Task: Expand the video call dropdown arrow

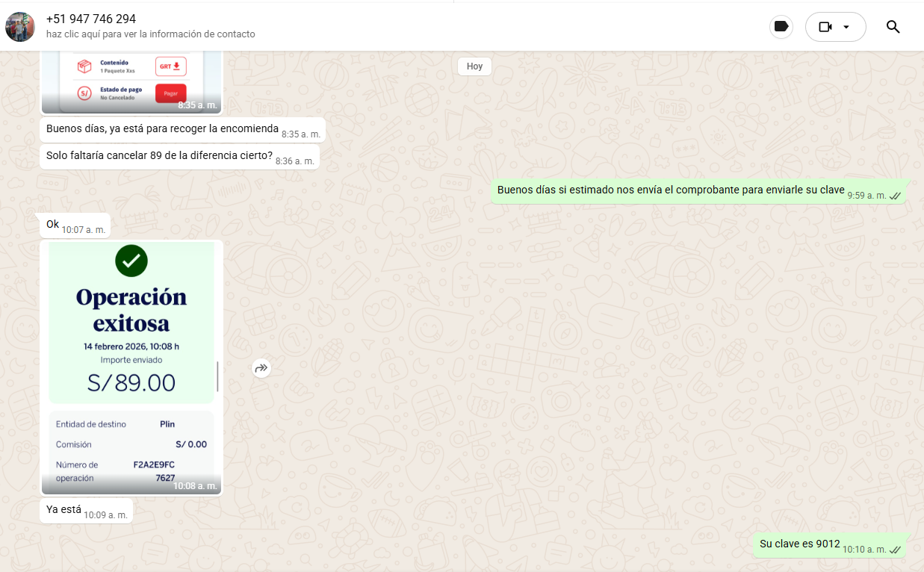Action: pyautogui.click(x=846, y=27)
